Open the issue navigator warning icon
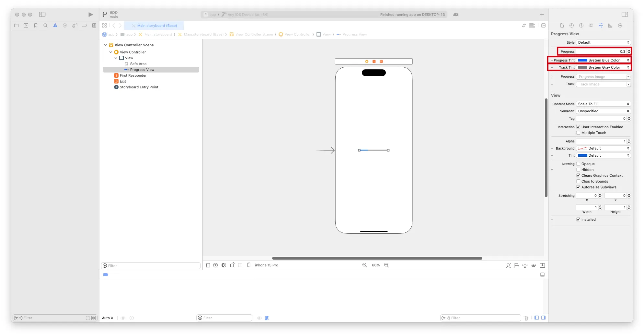 55,26
